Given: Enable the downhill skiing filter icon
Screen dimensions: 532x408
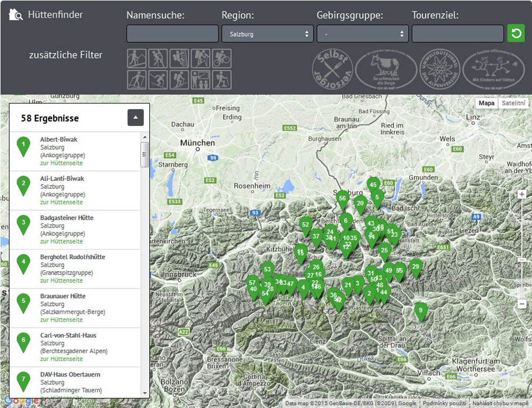Looking at the screenshot, I should click(x=158, y=80).
